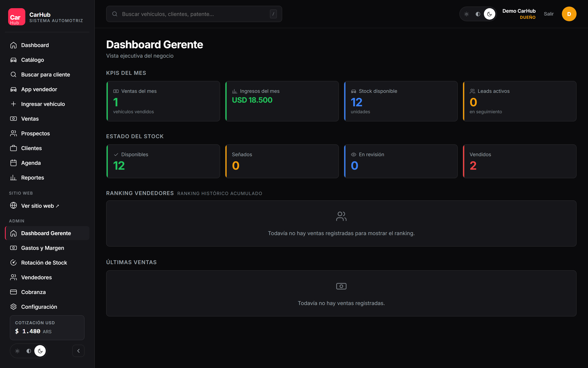Click the Ranking histórico acumulado label
588x368 pixels.
pyautogui.click(x=220, y=193)
